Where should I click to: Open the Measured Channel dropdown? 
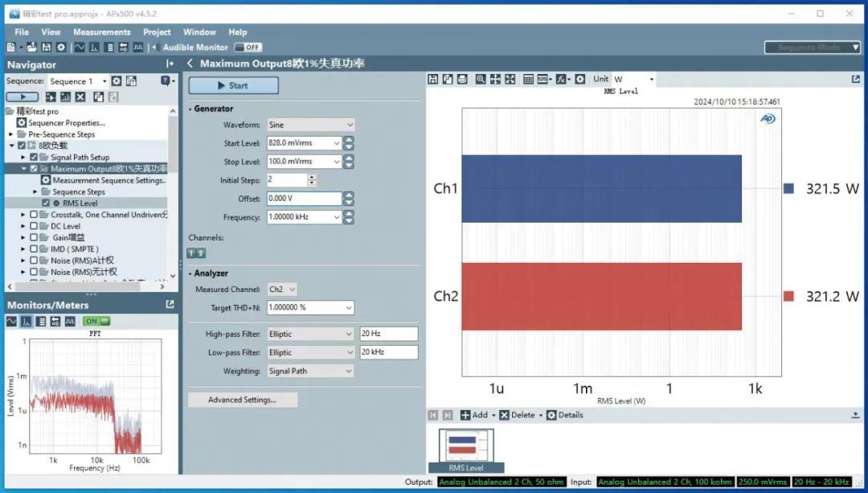282,290
